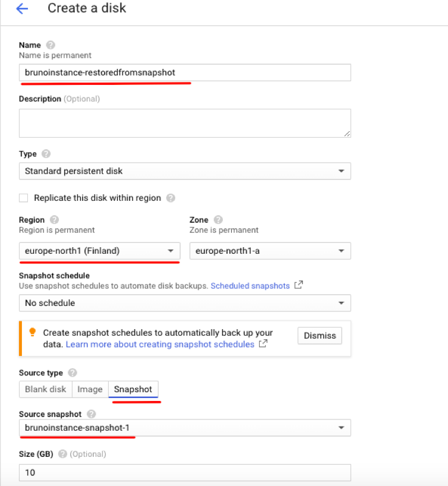448x486 pixels.
Task: Click the Description text area
Action: pyautogui.click(x=185, y=123)
